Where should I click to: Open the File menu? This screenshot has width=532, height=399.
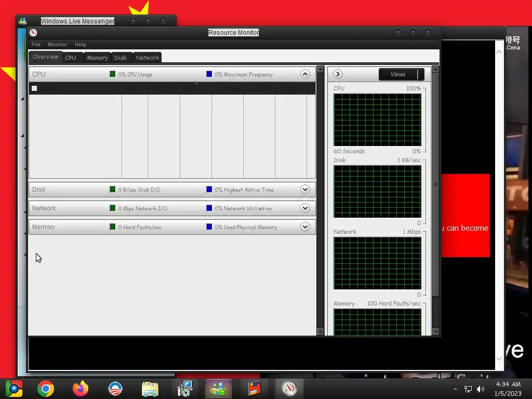click(36, 45)
